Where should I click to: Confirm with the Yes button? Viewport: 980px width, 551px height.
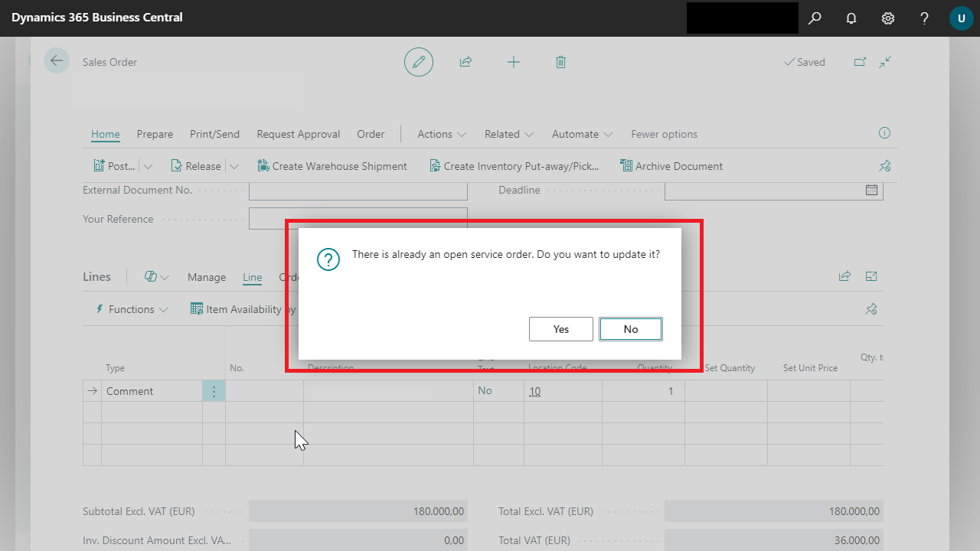click(x=561, y=329)
